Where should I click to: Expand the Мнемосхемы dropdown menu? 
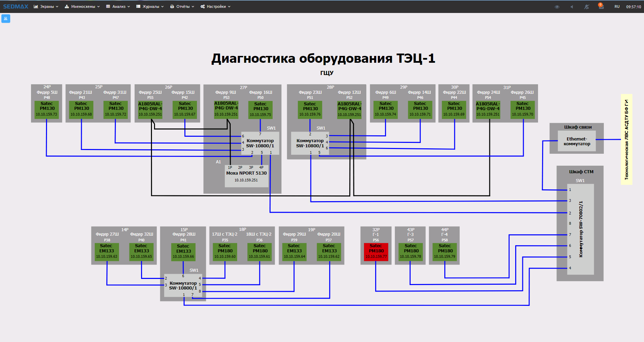point(82,6)
